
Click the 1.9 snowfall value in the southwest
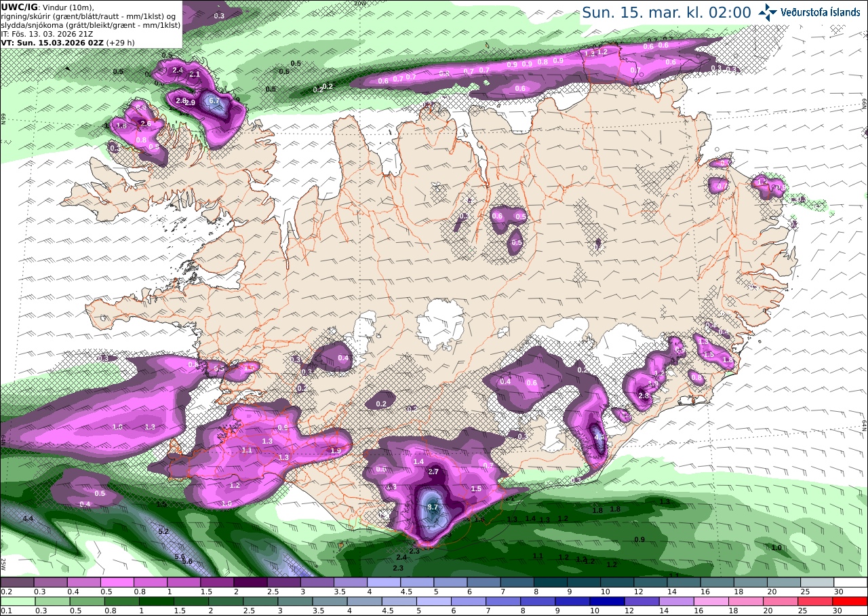335,451
